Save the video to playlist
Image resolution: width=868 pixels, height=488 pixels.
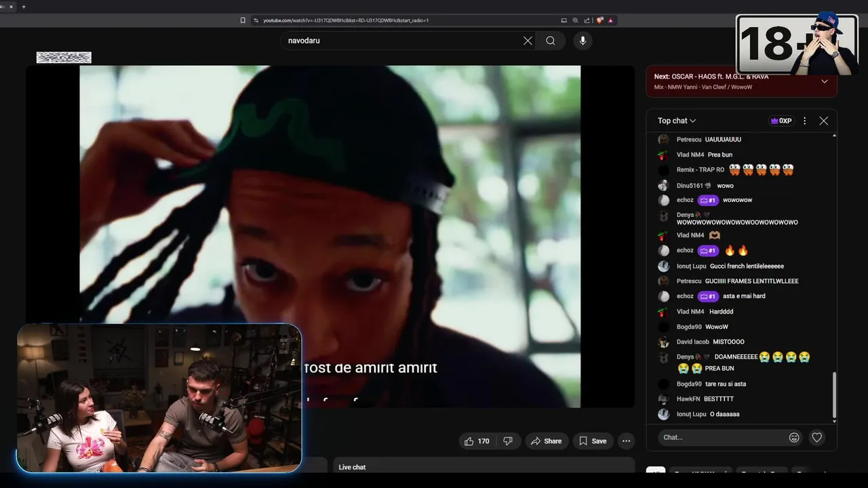pyautogui.click(x=593, y=441)
